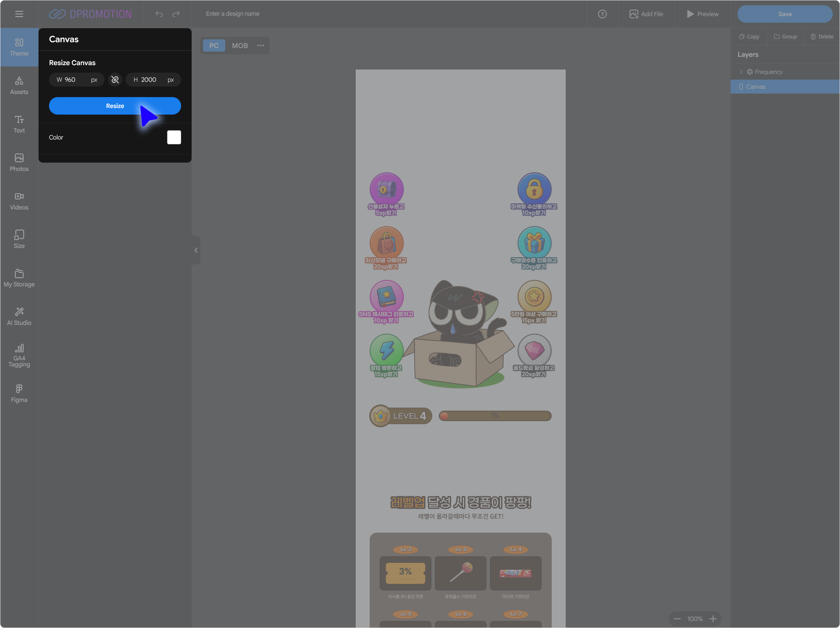Open the hamburger main menu
This screenshot has height=628, width=840.
tap(19, 14)
